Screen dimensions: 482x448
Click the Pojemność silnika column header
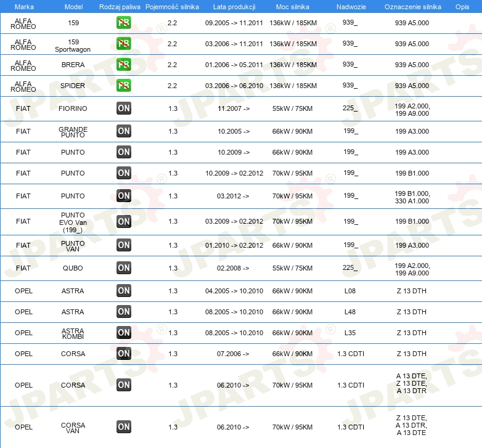172,7
